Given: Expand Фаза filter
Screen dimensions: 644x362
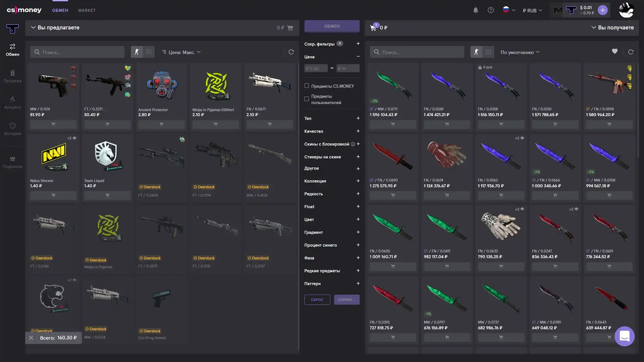Looking at the screenshot, I should pos(358,258).
